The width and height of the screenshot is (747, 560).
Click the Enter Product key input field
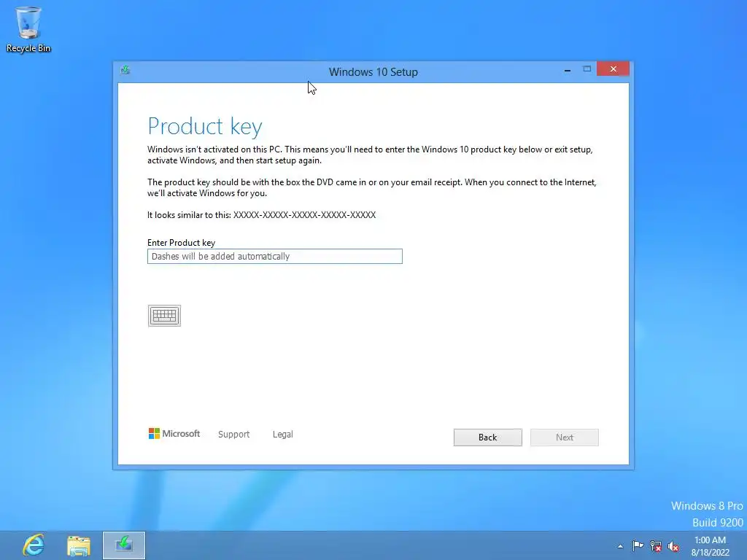pos(275,256)
